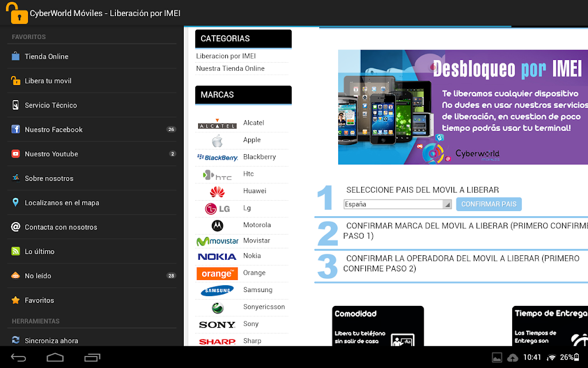Image resolution: width=588 pixels, height=368 pixels.
Task: Click the CONFIRMAR PAIS button
Action: tap(489, 204)
